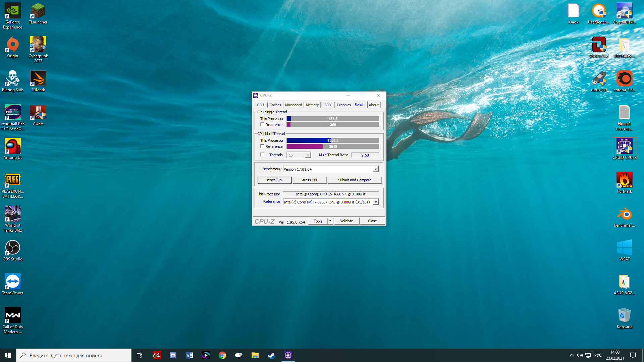Open the OBS Studio desktop icon
This screenshot has width=644, height=362.
coord(13,250)
